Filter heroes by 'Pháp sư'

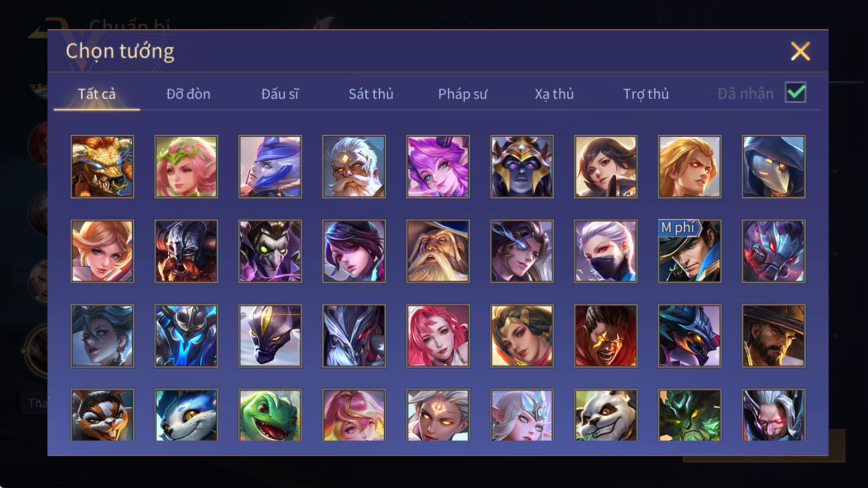[463, 94]
